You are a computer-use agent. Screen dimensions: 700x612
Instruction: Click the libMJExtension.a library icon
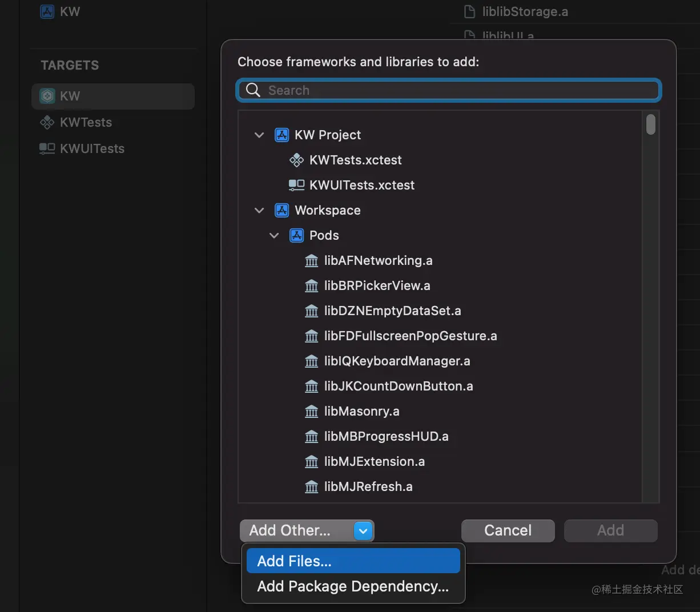coord(312,462)
